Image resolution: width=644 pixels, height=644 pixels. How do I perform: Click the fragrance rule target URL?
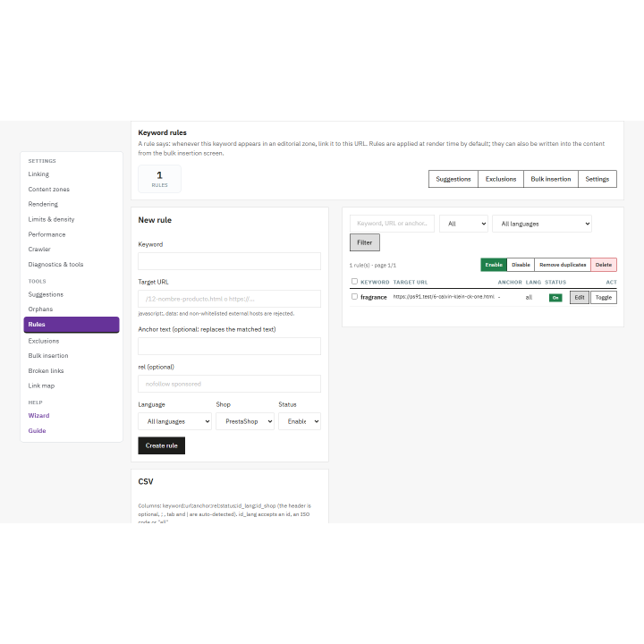[x=444, y=297]
